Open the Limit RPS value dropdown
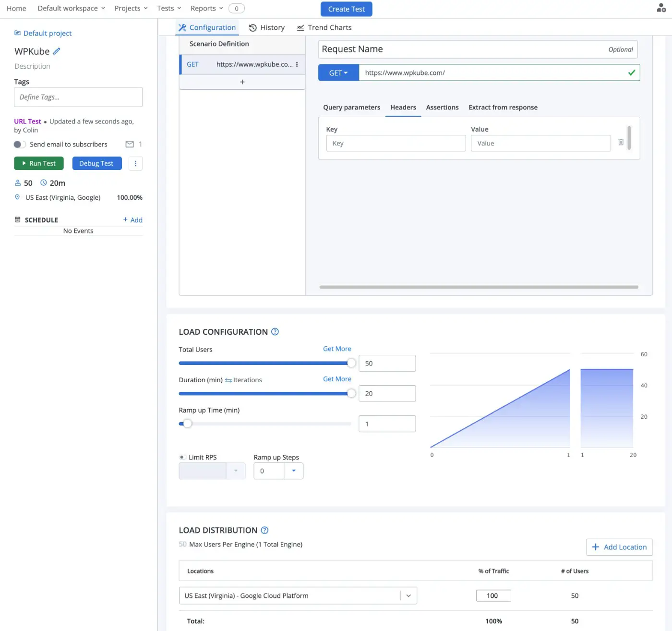Screen dimensions: 672x631 pos(236,471)
